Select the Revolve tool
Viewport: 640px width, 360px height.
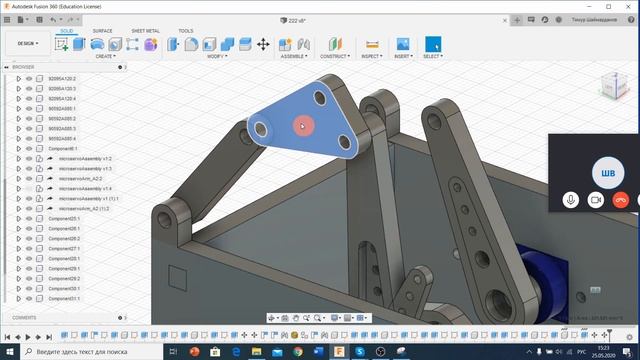pyautogui.click(x=97, y=44)
